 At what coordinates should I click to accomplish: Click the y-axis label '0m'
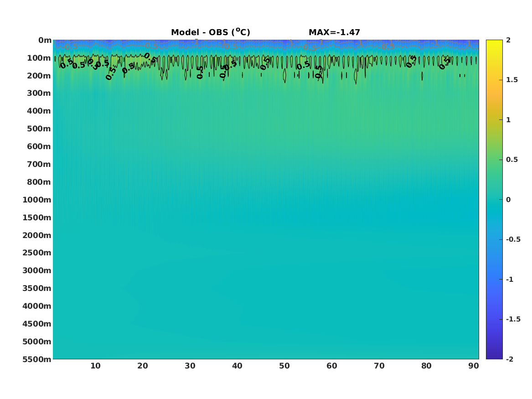click(45, 41)
